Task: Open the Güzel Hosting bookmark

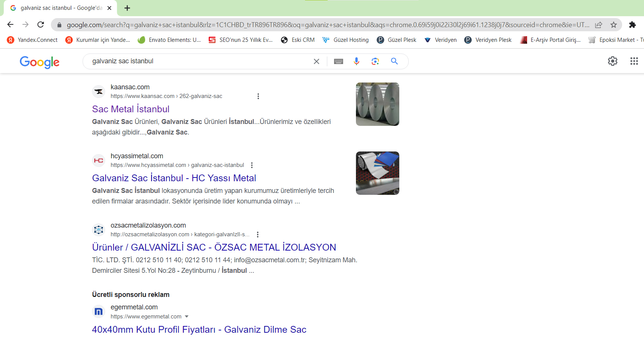Action: [346, 40]
